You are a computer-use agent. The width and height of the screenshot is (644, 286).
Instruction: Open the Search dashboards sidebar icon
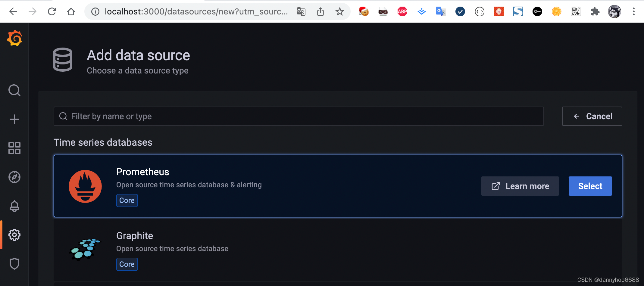14,90
